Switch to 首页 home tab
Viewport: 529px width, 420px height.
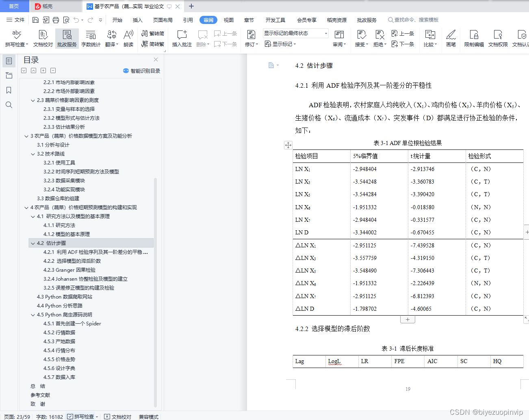point(14,6)
